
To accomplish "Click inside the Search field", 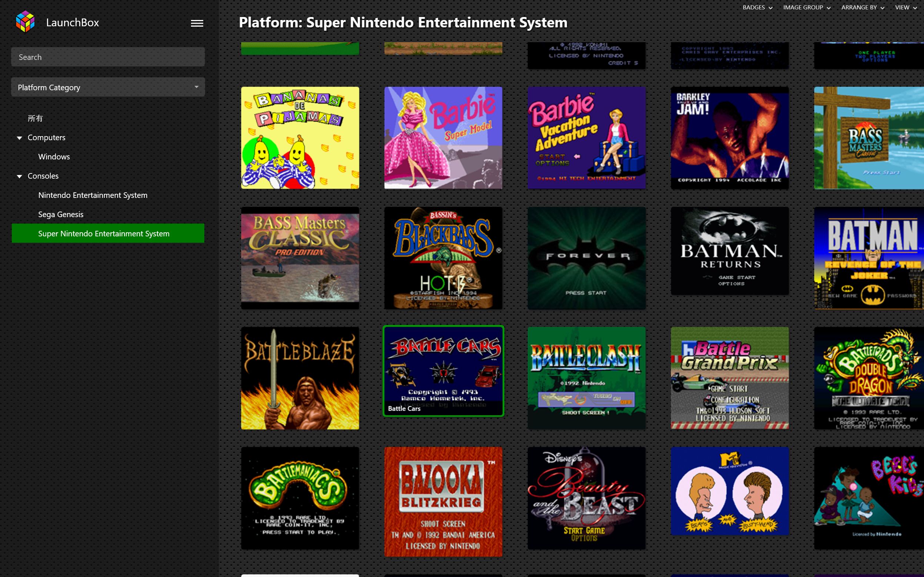I will [x=108, y=57].
